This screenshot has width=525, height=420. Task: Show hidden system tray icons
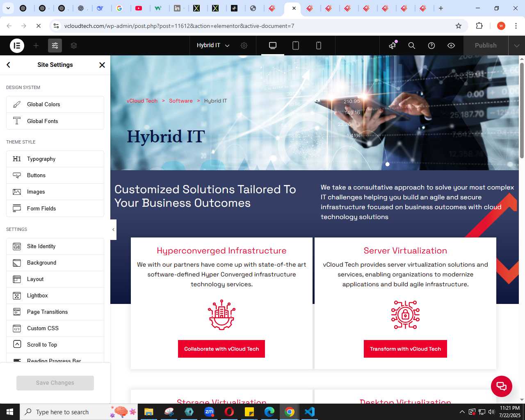point(462,412)
